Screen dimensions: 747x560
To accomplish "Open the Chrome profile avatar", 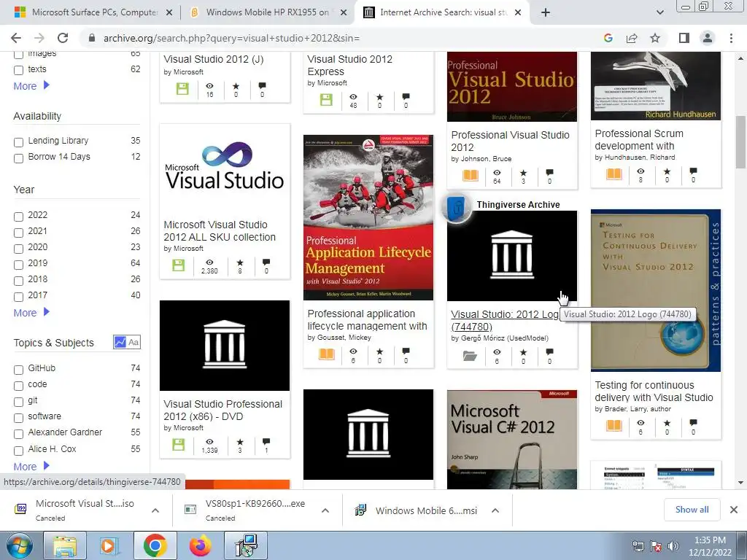I will click(x=708, y=38).
